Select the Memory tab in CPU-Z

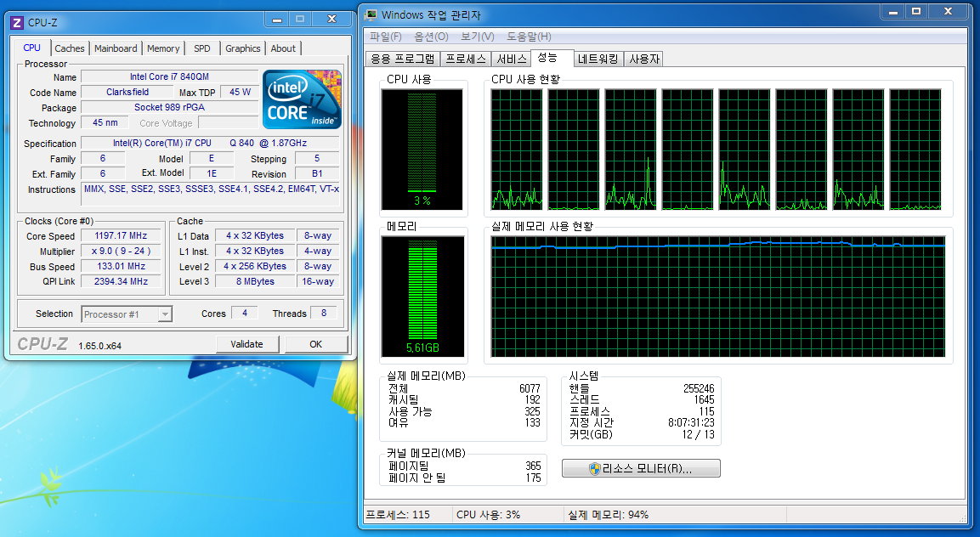[x=163, y=48]
